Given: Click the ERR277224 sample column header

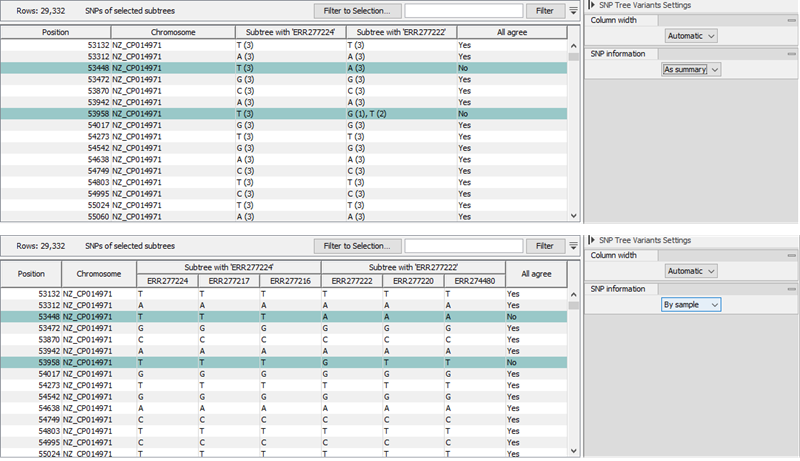Looking at the screenshot, I should tap(167, 281).
